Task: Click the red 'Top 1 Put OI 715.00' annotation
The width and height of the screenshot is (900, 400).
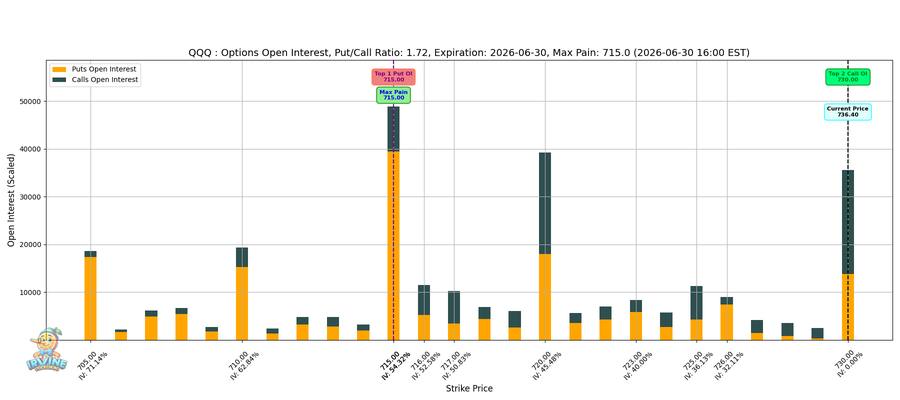Action: click(393, 77)
